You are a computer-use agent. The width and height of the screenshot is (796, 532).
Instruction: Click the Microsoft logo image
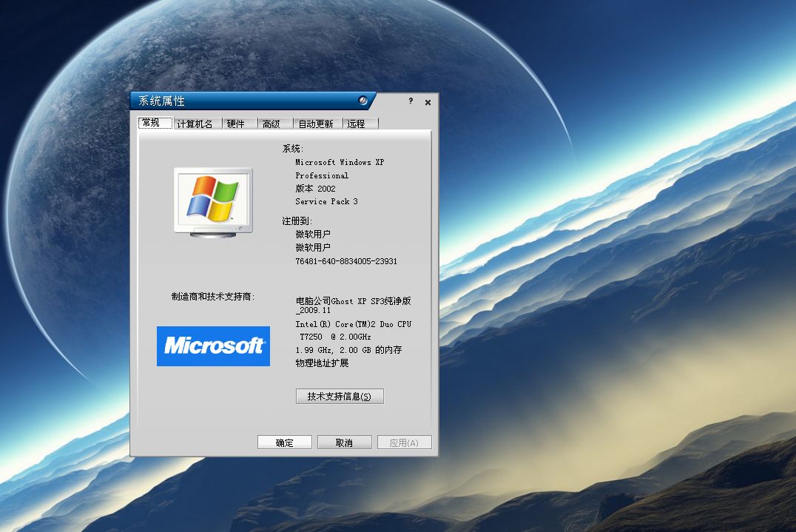213,346
